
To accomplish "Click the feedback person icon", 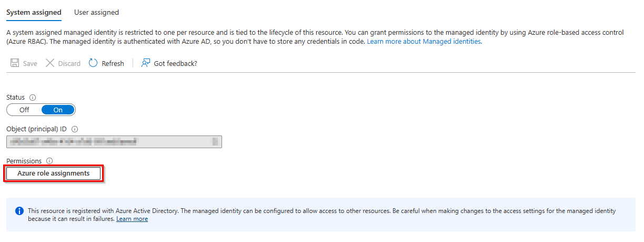I will pyautogui.click(x=146, y=63).
